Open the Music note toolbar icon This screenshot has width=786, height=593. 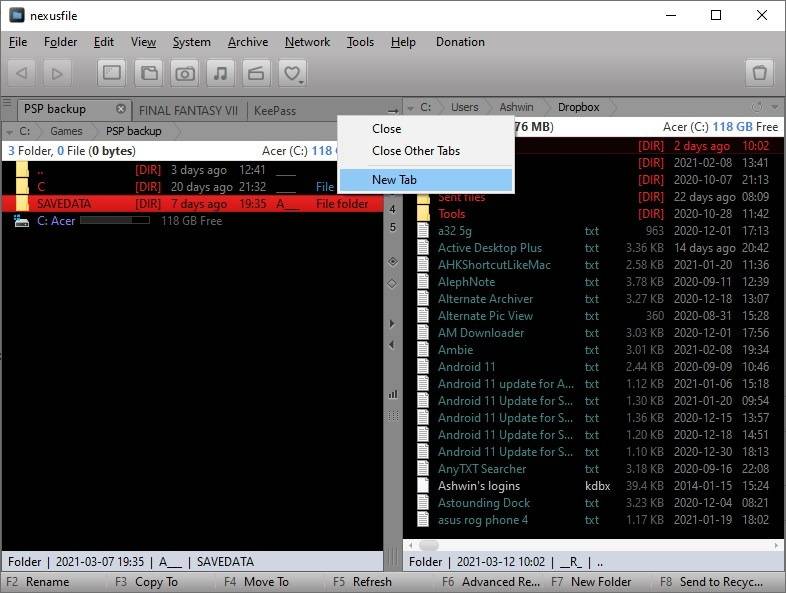tap(221, 73)
